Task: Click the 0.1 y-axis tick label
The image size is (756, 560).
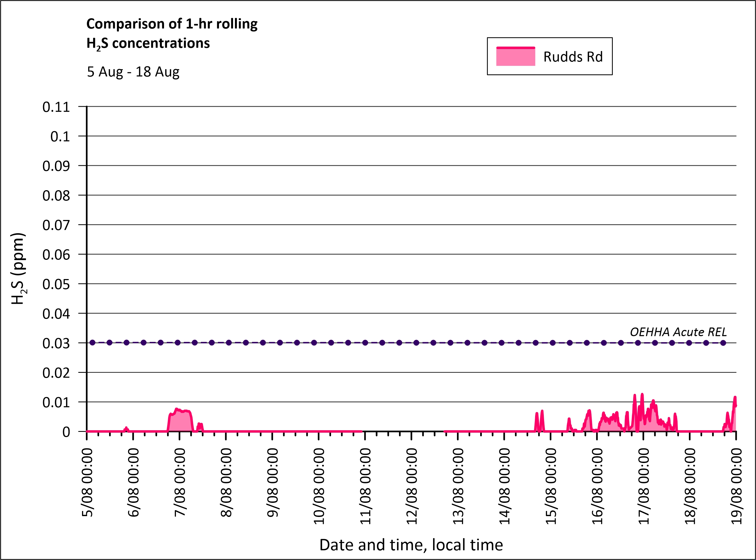Action: 60,137
